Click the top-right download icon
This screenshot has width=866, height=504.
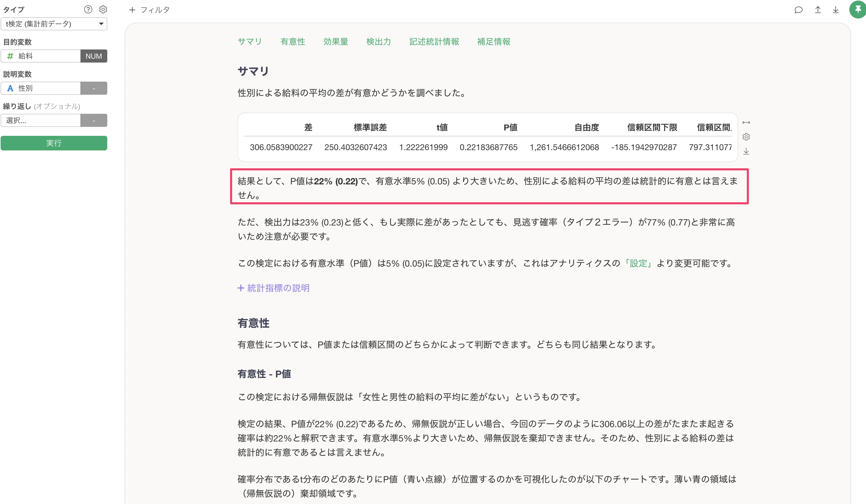click(x=835, y=10)
